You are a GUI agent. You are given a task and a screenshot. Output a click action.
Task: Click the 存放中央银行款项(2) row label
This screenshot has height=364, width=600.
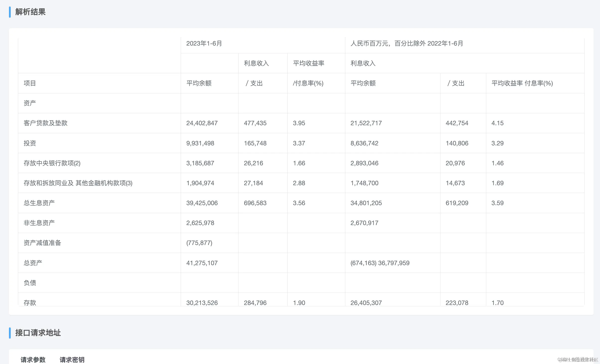(52, 163)
